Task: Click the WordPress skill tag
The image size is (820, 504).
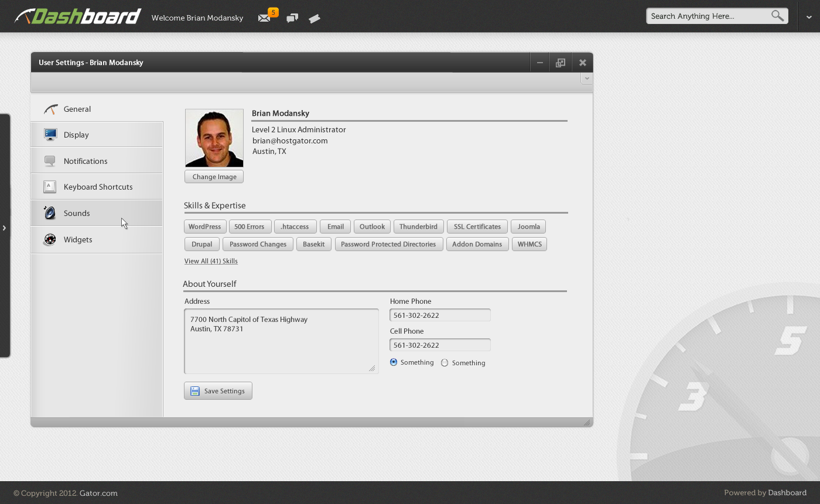Action: pyautogui.click(x=204, y=227)
